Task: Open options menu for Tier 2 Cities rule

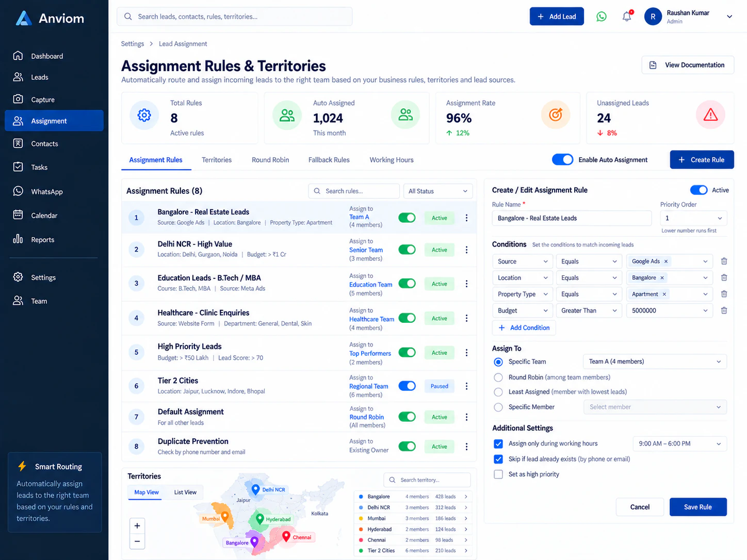Action: pyautogui.click(x=466, y=386)
